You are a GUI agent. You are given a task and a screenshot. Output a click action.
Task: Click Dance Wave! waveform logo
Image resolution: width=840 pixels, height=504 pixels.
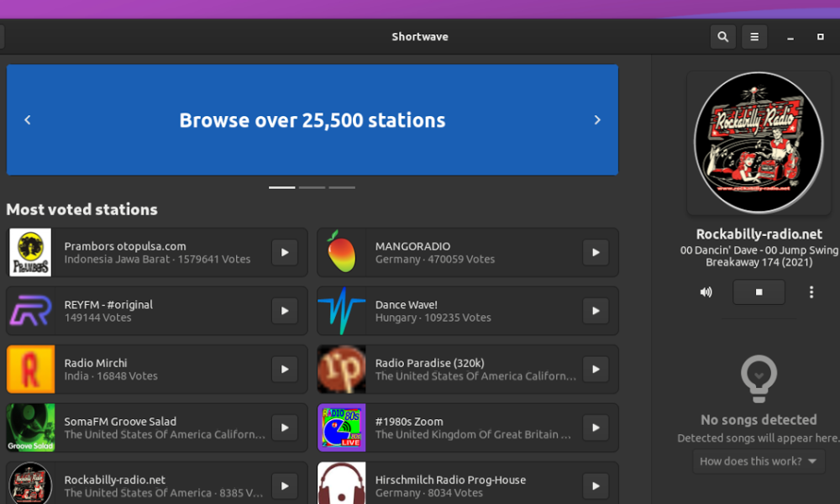341,311
